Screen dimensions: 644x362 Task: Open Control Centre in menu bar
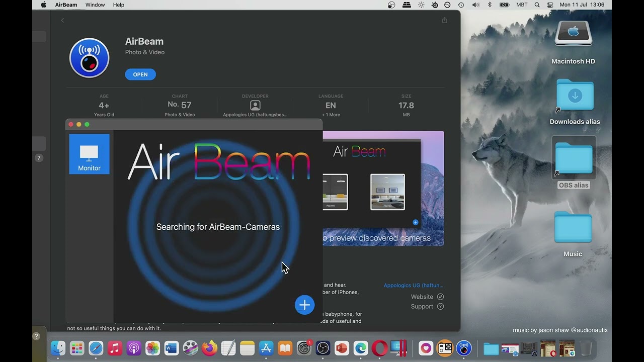(550, 5)
